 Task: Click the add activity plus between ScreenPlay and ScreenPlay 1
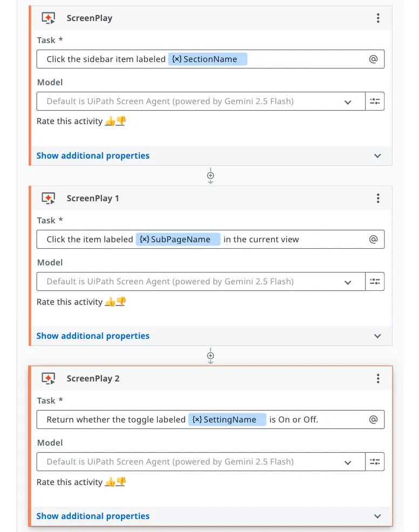point(211,175)
